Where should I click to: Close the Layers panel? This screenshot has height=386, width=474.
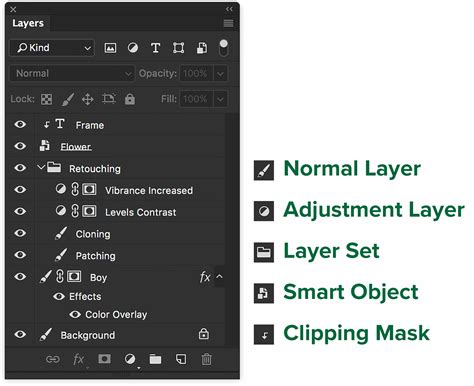coord(13,9)
